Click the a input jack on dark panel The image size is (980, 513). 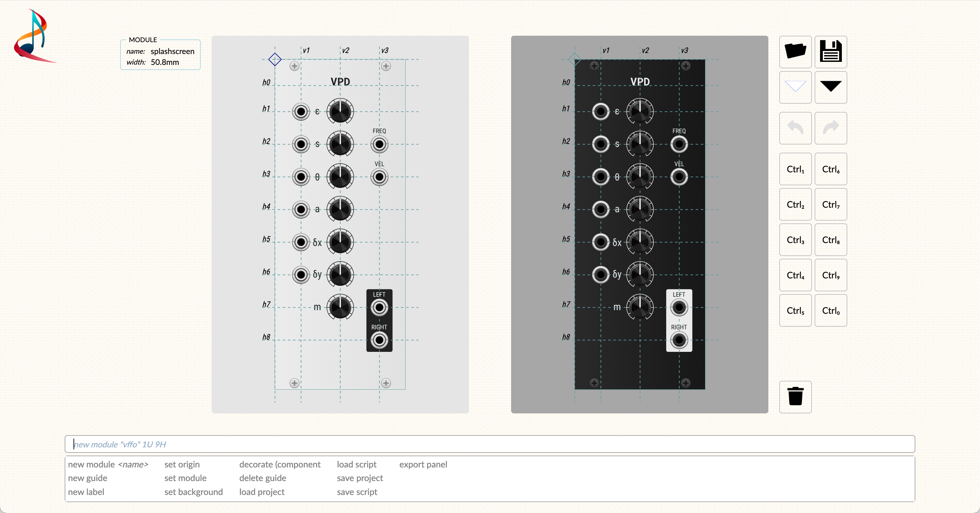(x=601, y=209)
